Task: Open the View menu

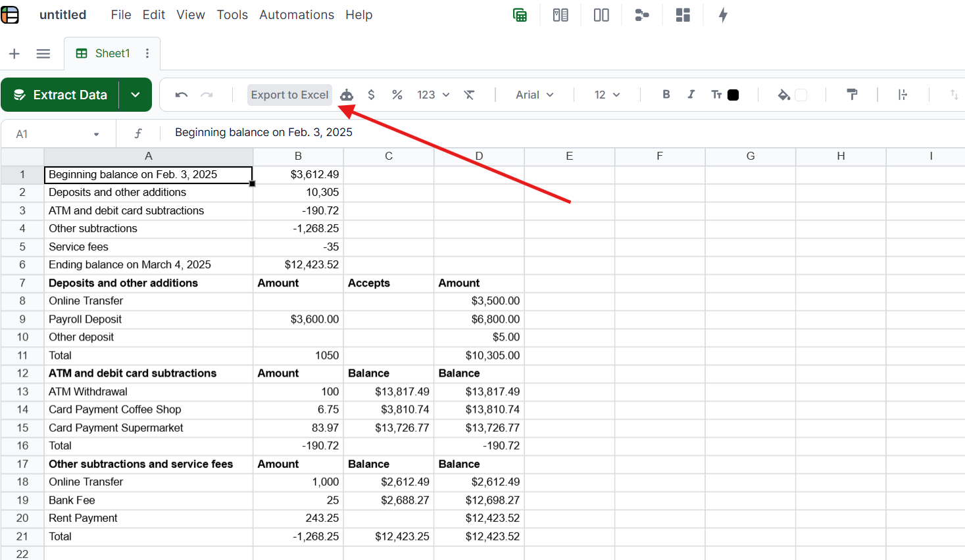Action: (x=191, y=14)
